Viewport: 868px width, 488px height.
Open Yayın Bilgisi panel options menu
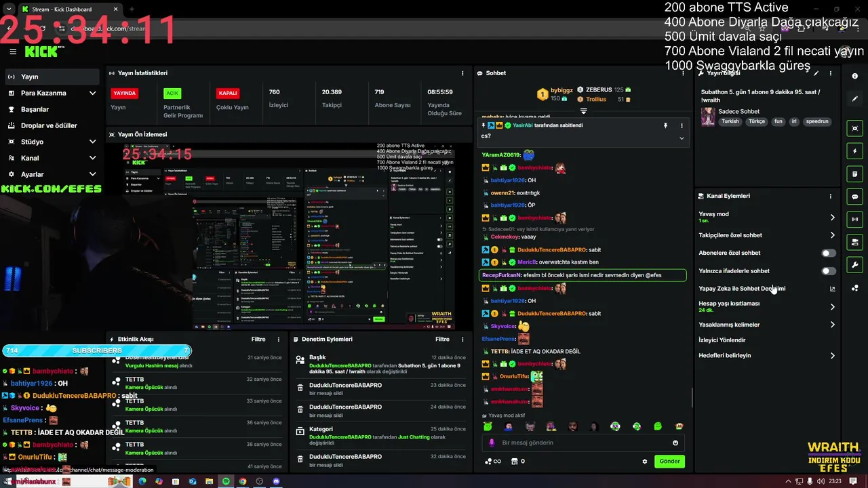pyautogui.click(x=831, y=73)
